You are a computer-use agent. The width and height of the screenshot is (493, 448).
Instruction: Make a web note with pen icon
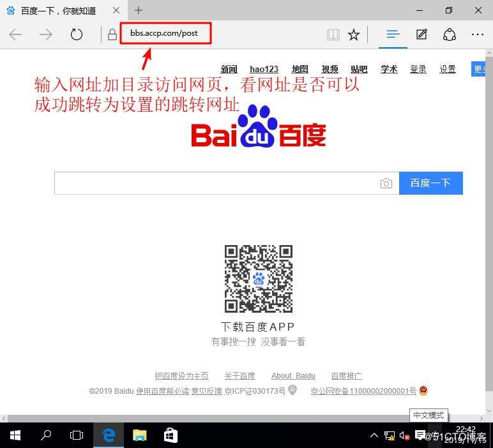coord(421,34)
